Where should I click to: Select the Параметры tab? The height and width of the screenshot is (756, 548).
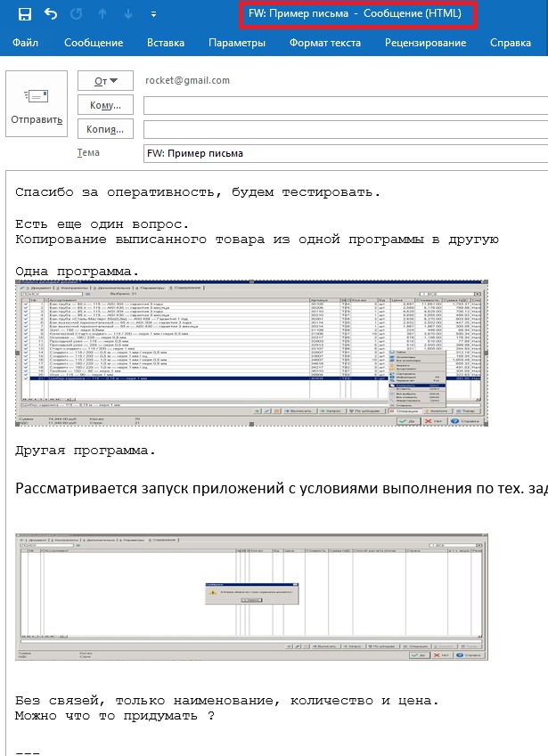pos(237,43)
